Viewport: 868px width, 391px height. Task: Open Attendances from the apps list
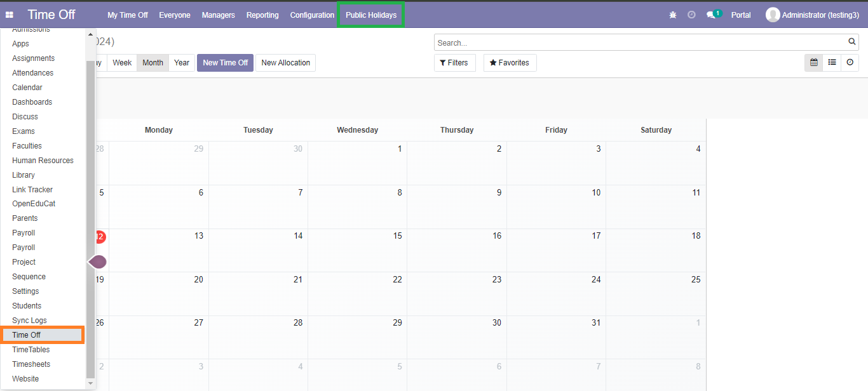pos(43,73)
